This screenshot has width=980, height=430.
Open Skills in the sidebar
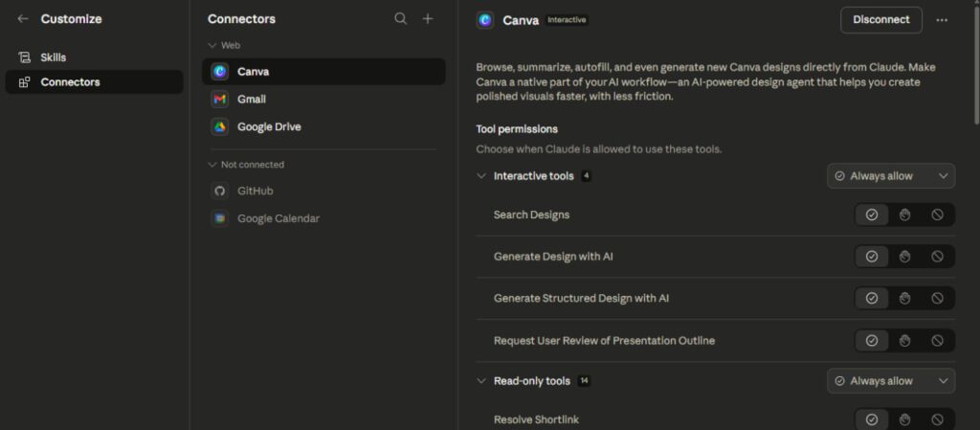point(53,57)
